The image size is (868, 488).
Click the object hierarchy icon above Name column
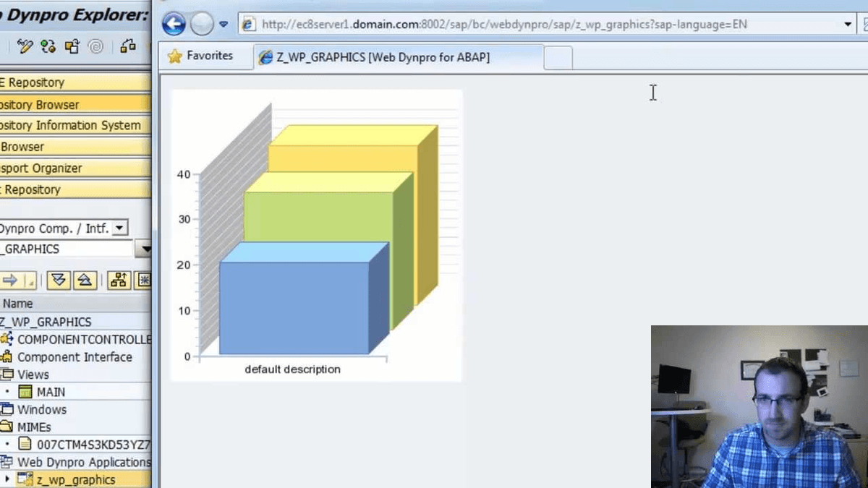click(119, 281)
